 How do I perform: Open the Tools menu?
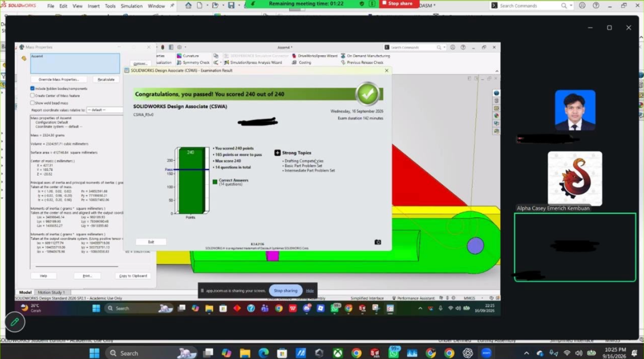[110, 6]
